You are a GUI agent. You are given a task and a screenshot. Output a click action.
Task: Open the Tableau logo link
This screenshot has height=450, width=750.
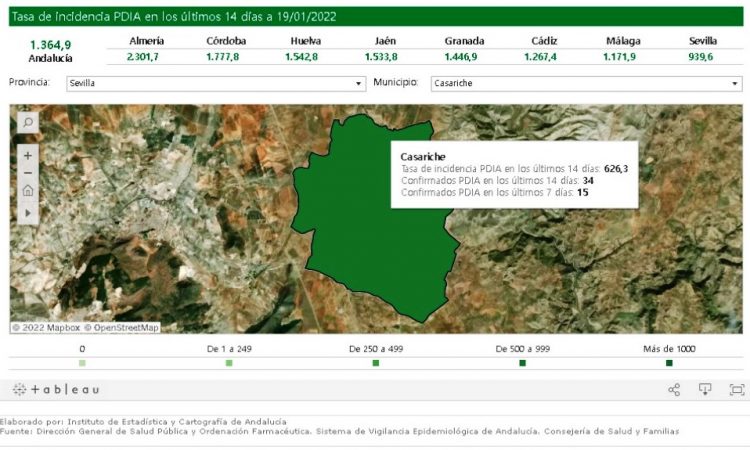point(56,389)
